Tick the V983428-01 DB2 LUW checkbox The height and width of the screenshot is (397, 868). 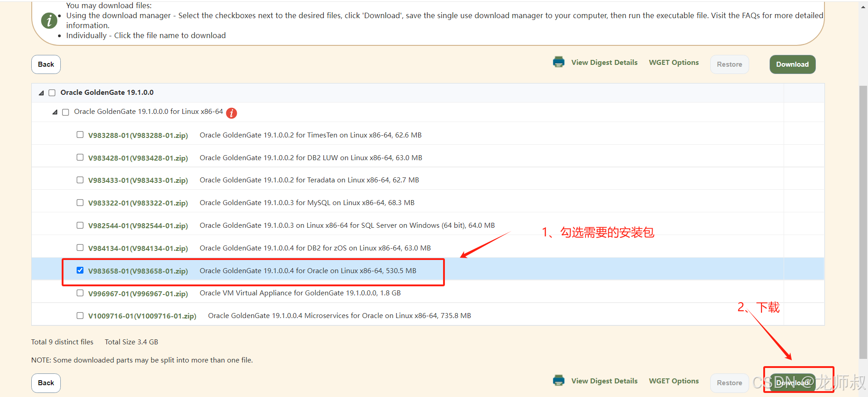point(80,157)
